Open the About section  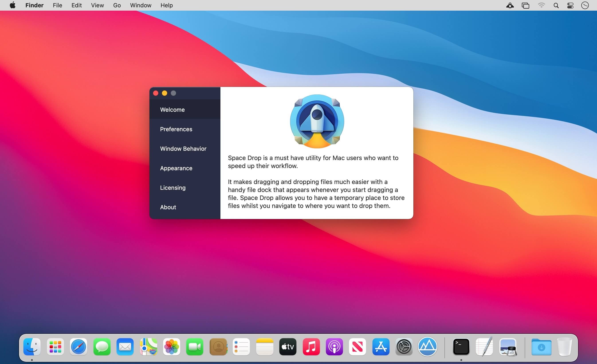(185, 207)
